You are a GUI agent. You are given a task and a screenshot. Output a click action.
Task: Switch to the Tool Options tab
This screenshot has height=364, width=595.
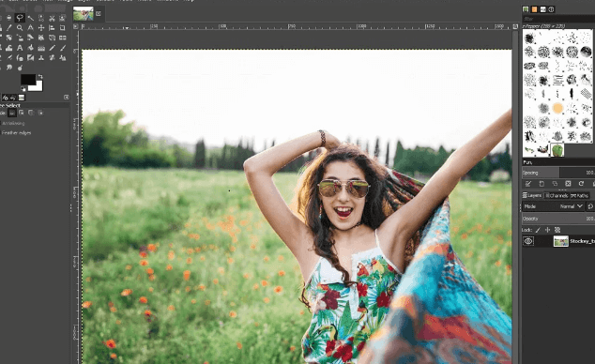[5, 98]
